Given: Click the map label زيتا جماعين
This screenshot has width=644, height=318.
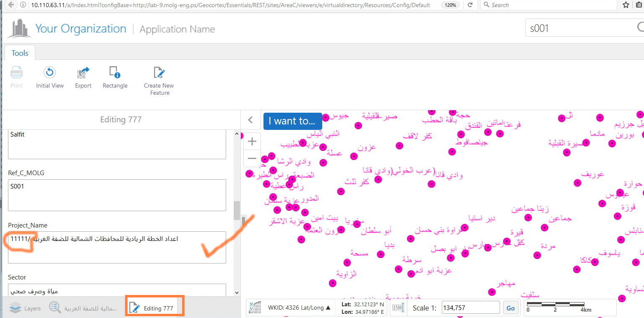Looking at the screenshot, I should (x=530, y=209).
